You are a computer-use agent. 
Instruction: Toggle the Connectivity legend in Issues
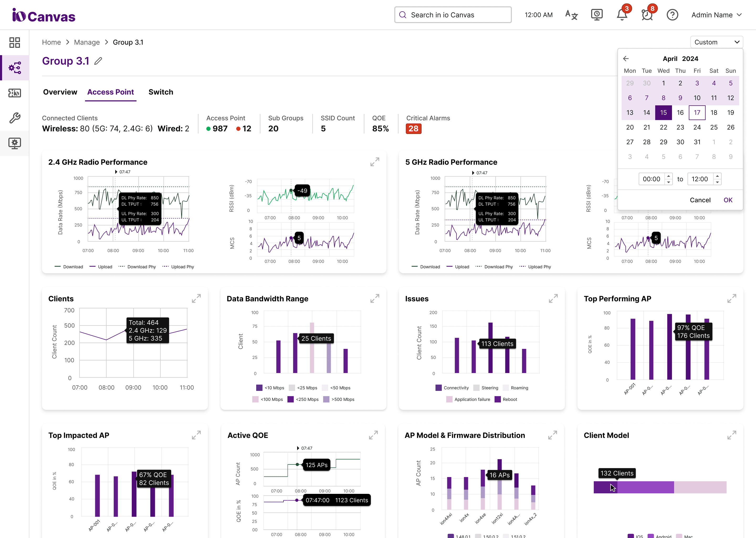tap(452, 387)
